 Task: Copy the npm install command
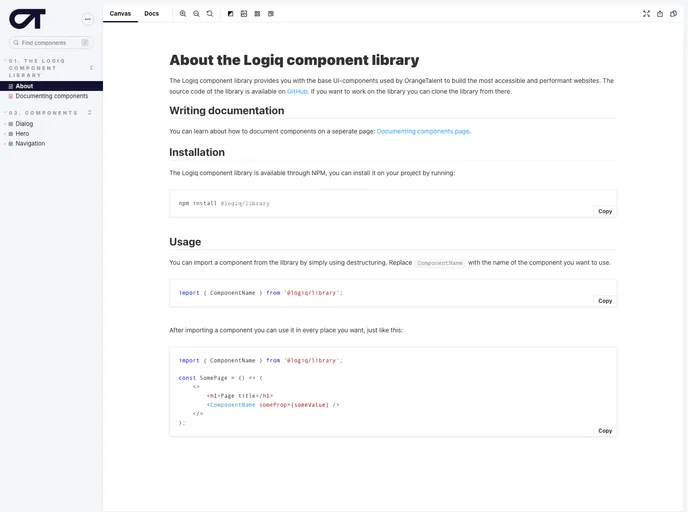(x=605, y=211)
